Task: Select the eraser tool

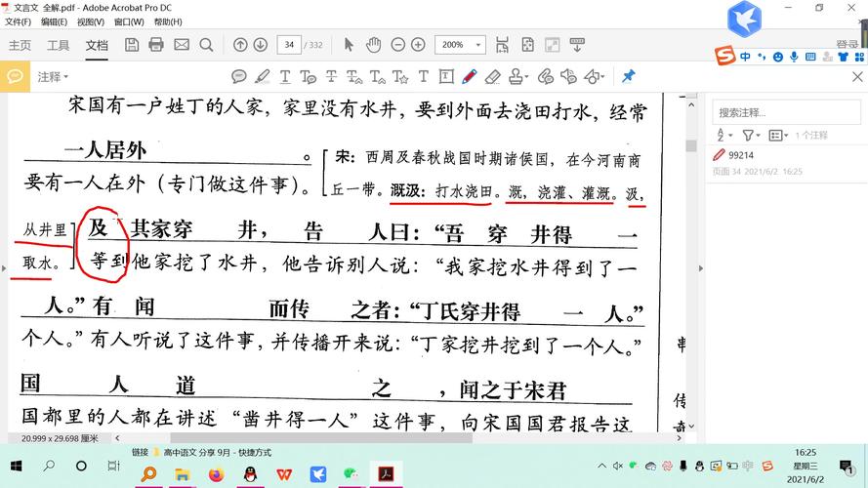Action: pyautogui.click(x=493, y=76)
